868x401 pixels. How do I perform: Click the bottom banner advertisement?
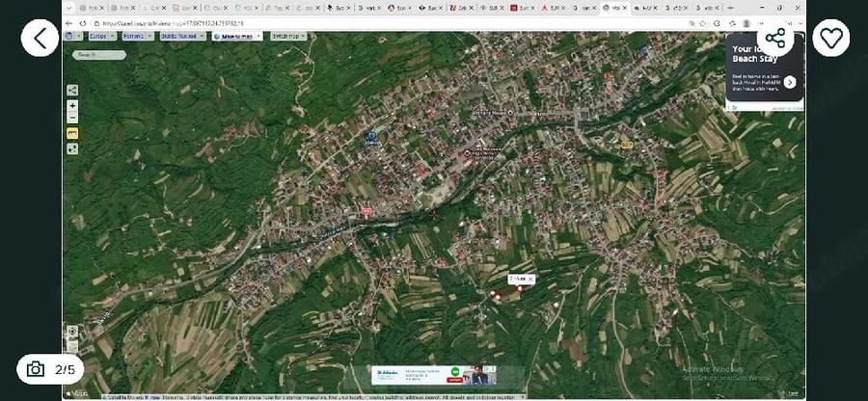pyautogui.click(x=433, y=376)
